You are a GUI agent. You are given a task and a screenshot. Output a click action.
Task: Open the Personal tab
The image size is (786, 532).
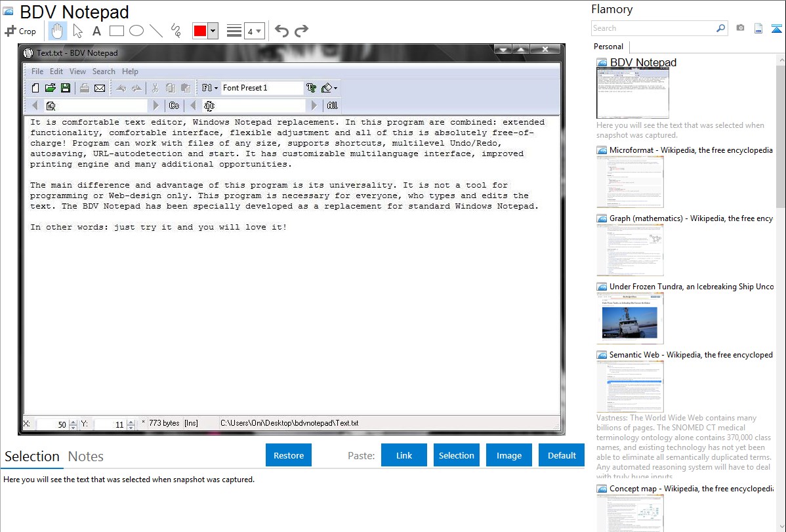[x=609, y=47]
